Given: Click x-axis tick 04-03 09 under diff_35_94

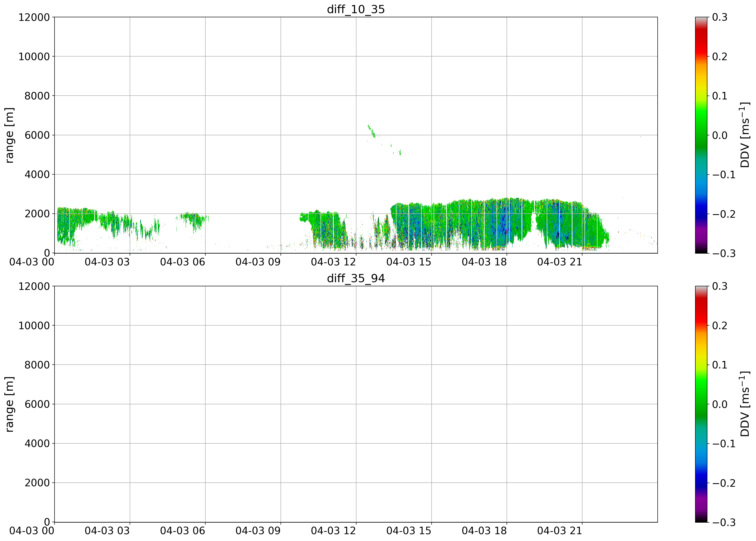Looking at the screenshot, I should click(x=258, y=531).
